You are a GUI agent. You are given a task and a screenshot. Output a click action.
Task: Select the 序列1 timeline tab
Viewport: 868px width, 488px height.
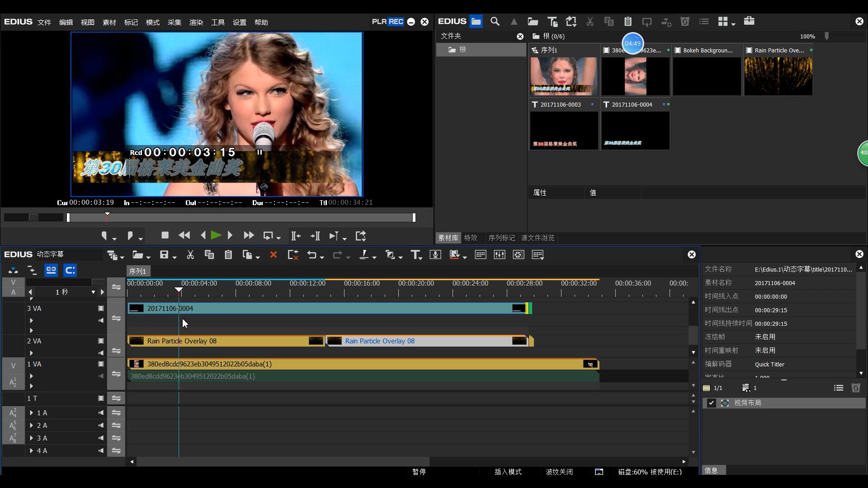tap(138, 271)
